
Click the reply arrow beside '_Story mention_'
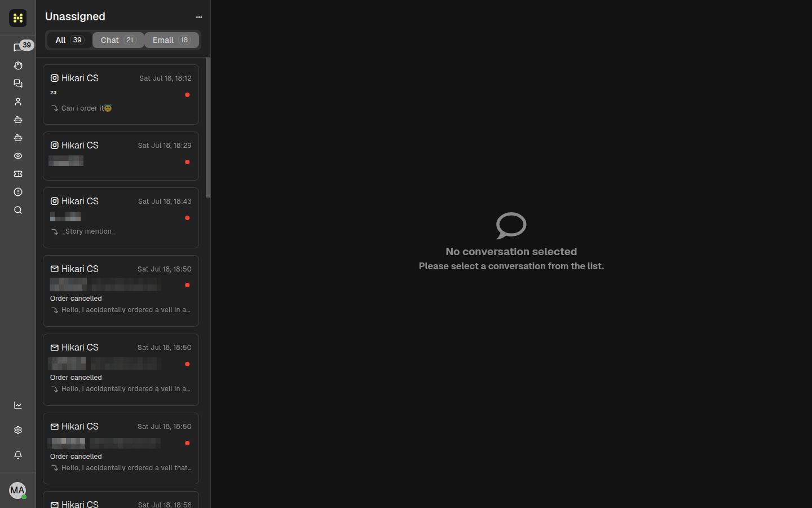[55, 232]
